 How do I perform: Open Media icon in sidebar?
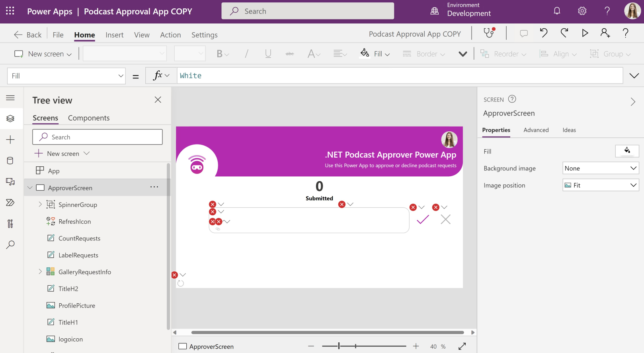[x=10, y=182]
